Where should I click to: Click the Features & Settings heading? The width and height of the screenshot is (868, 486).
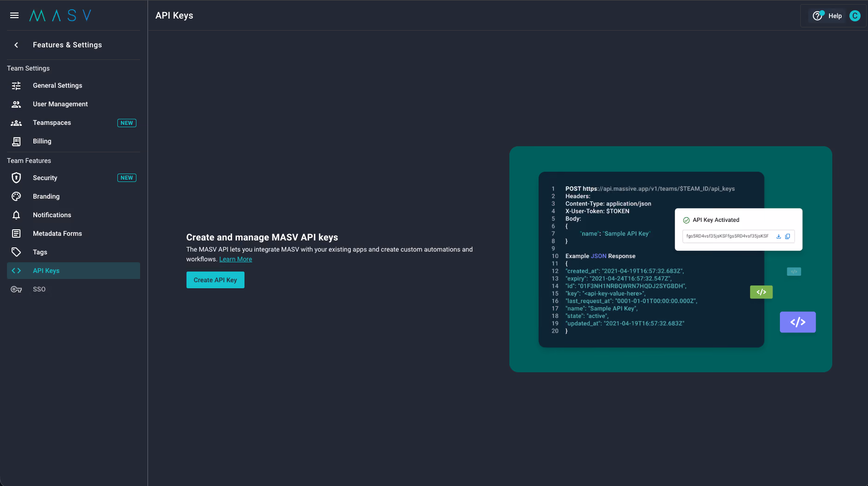point(67,45)
